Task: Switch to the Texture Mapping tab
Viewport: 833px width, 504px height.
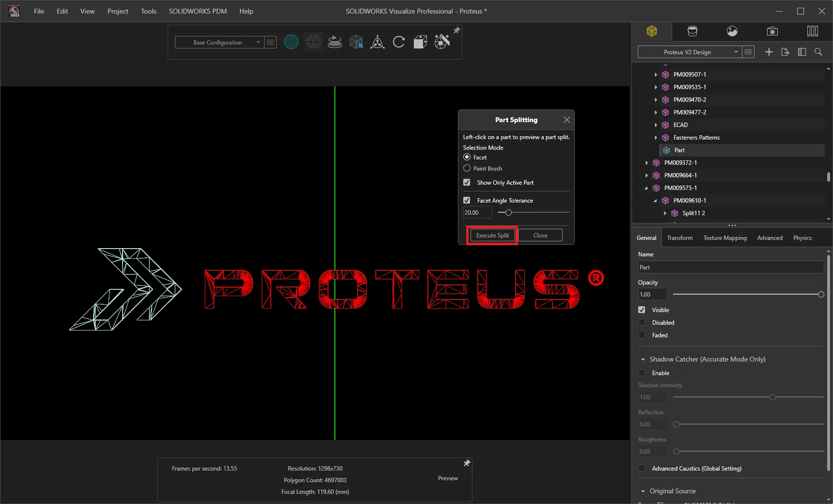Action: [x=725, y=238]
